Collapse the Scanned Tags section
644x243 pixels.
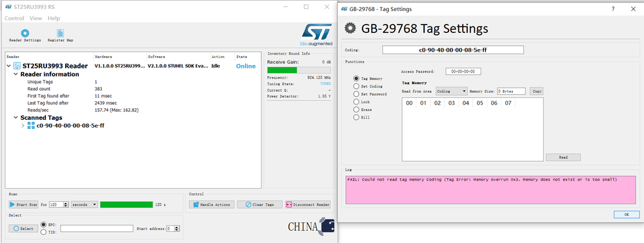pos(16,118)
